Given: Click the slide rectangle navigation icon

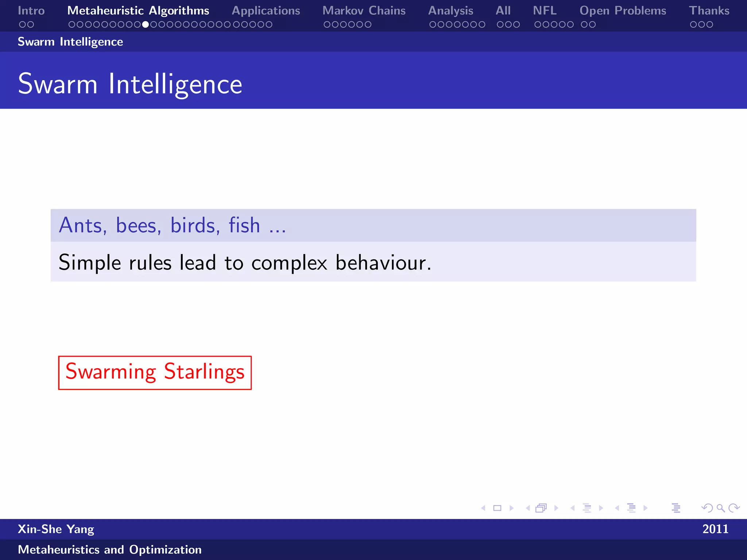Looking at the screenshot, I should [497, 508].
